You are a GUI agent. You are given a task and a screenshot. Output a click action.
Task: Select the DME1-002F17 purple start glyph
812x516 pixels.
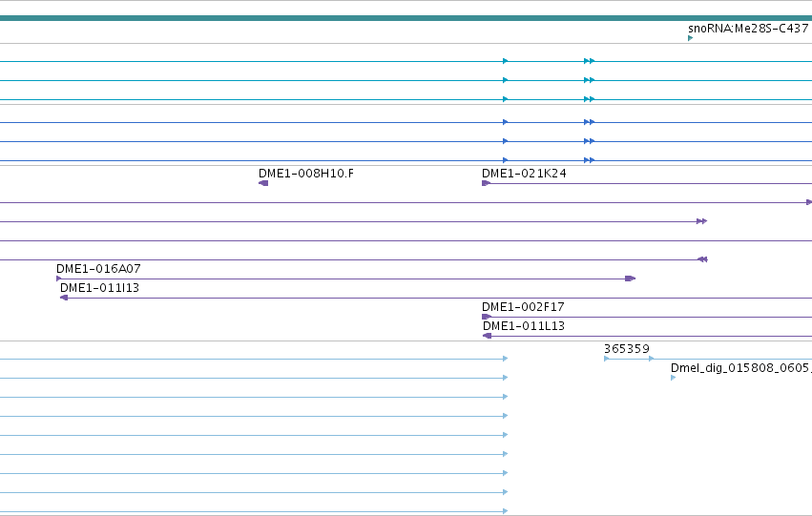point(487,317)
